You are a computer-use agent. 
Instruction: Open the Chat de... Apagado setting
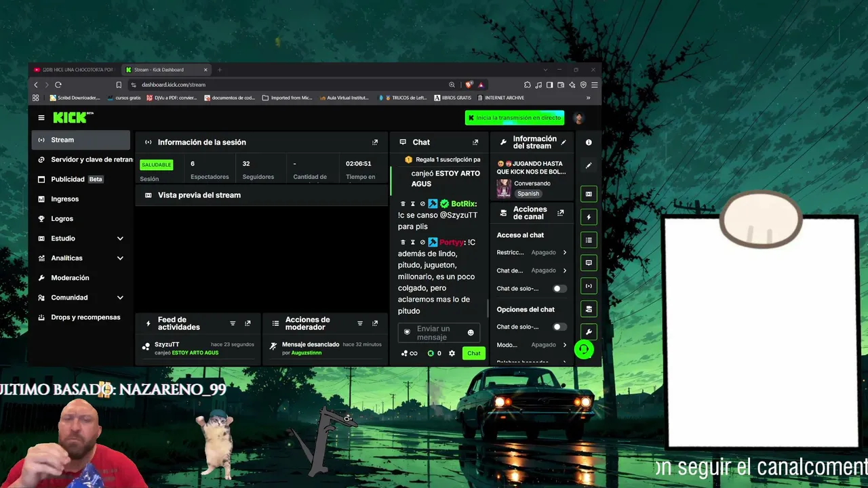532,270
